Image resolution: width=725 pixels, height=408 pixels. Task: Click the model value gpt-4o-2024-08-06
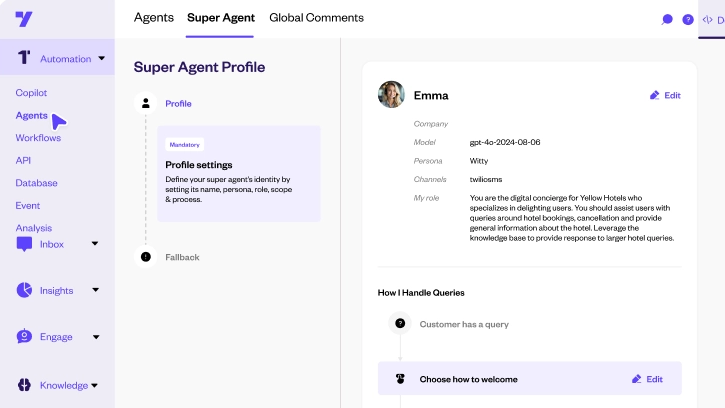pyautogui.click(x=505, y=142)
